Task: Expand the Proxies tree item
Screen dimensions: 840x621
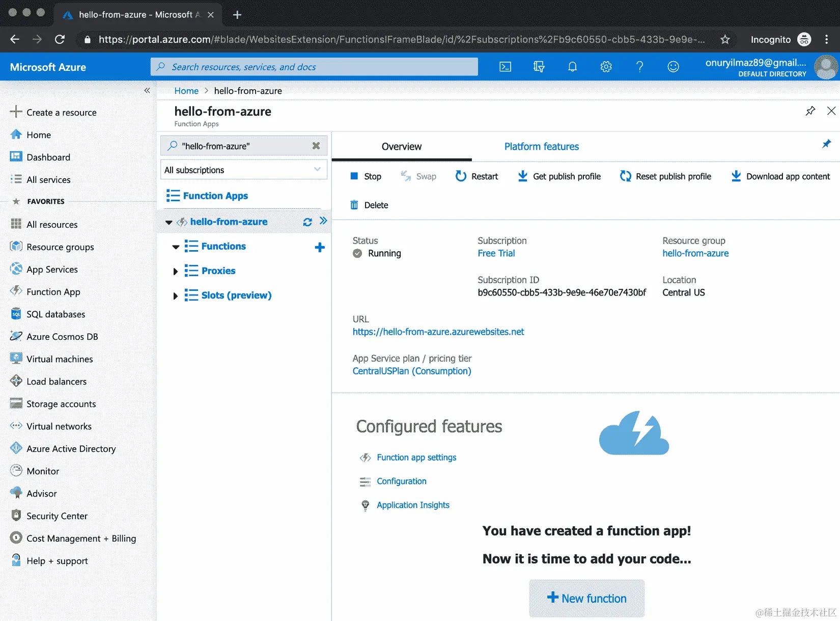Action: tap(175, 271)
